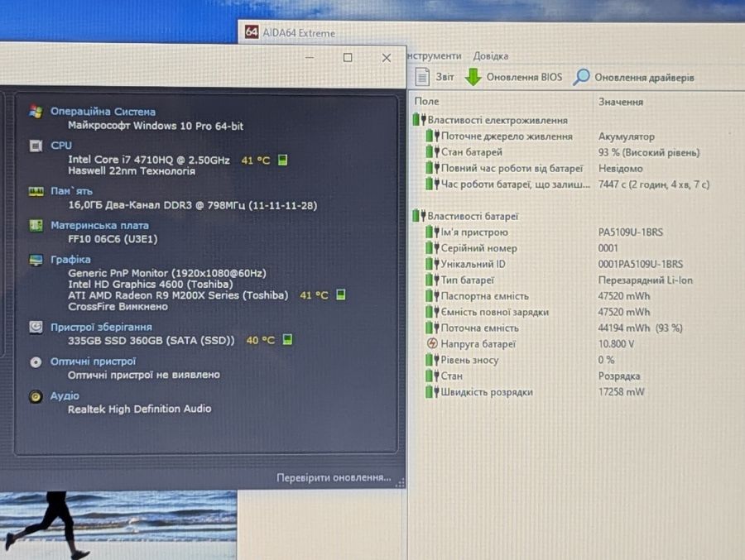Viewport: 745px width, 560px height.
Task: Click the green Radeon GPU temperature indicator
Action: [341, 295]
